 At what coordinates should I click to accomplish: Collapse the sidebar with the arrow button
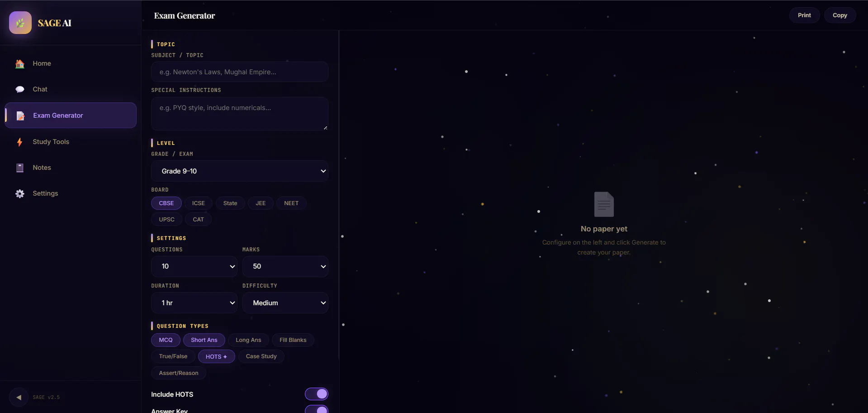point(19,397)
